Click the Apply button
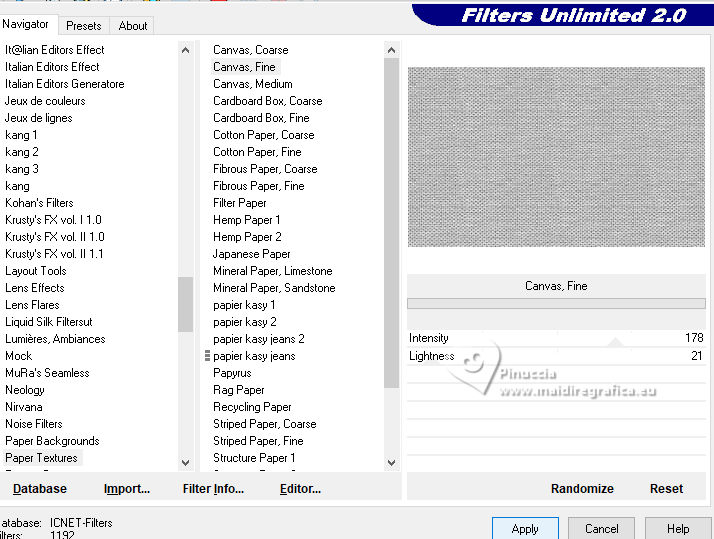The width and height of the screenshot is (714, 539). [x=525, y=529]
